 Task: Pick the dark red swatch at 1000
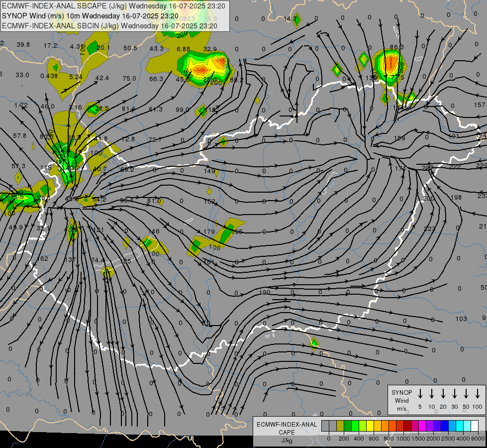[407, 426]
